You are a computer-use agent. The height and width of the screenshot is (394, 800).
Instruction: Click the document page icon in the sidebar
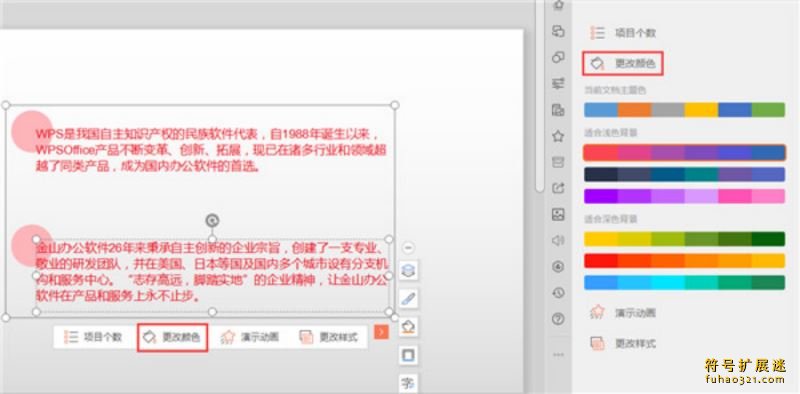coord(558,110)
